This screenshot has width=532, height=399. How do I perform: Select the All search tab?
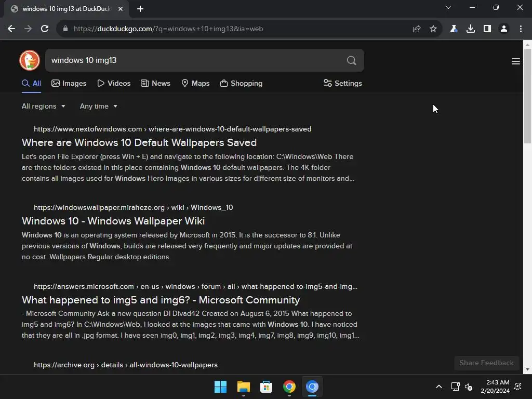32,84
